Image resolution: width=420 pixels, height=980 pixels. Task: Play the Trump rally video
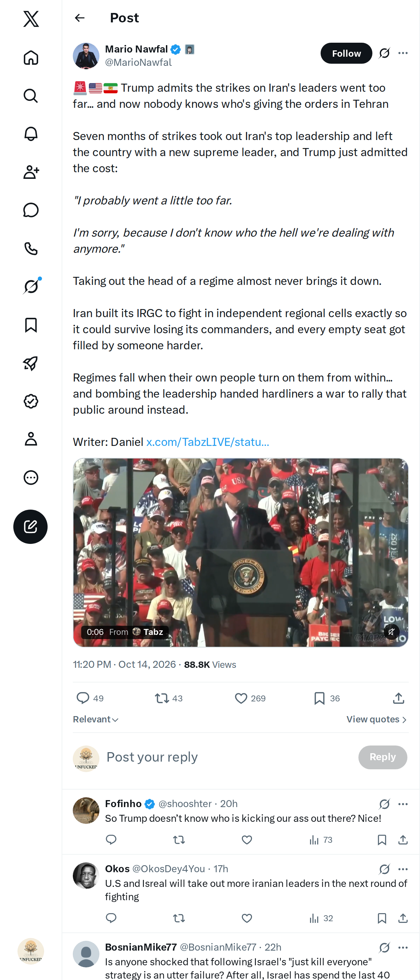240,552
